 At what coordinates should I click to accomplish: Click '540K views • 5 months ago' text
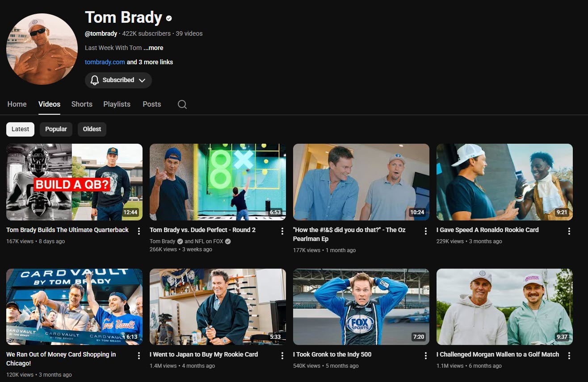pyautogui.click(x=326, y=366)
